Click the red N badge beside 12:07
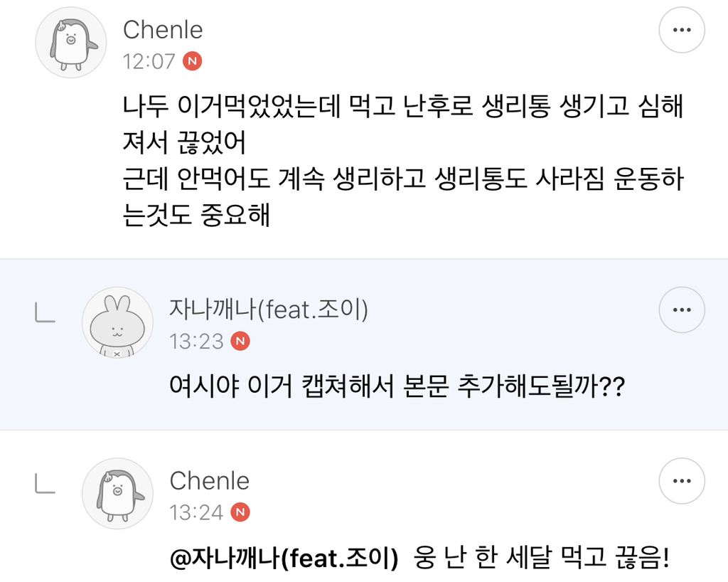 point(192,61)
